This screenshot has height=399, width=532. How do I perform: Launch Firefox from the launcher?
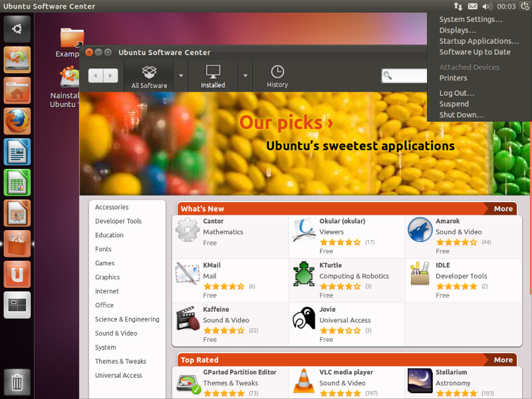pyautogui.click(x=17, y=121)
